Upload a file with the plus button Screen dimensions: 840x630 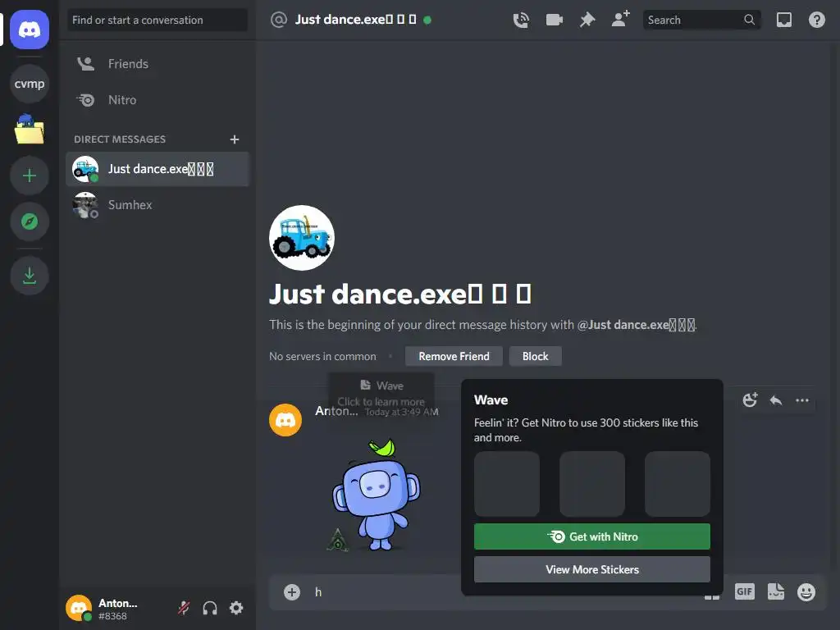tap(292, 592)
